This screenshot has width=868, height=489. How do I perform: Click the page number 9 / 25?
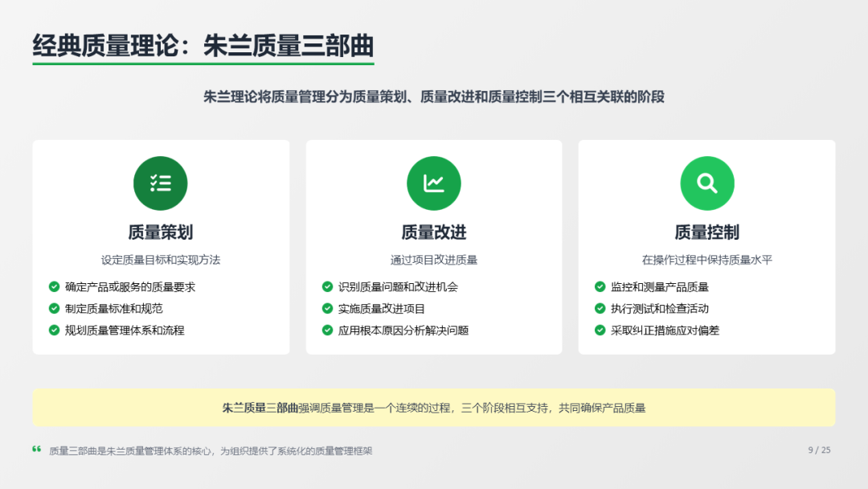coord(819,450)
